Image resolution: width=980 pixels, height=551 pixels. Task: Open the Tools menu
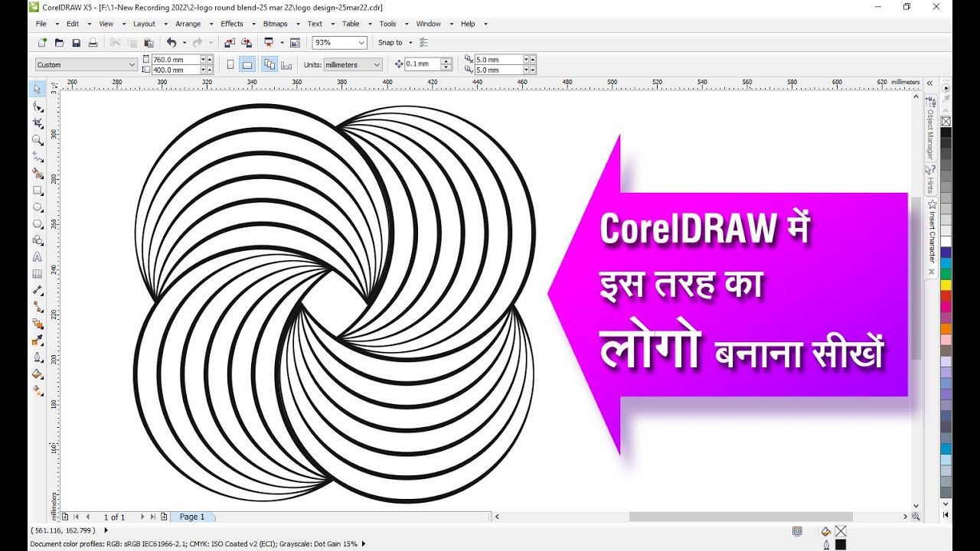pyautogui.click(x=388, y=24)
